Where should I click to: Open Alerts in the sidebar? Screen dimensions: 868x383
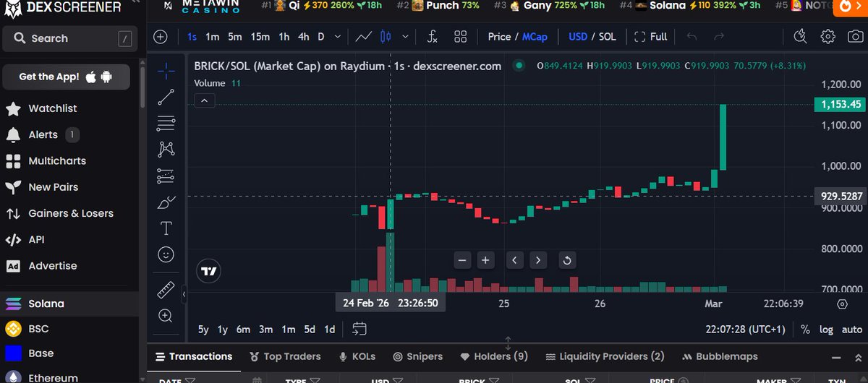tap(43, 134)
